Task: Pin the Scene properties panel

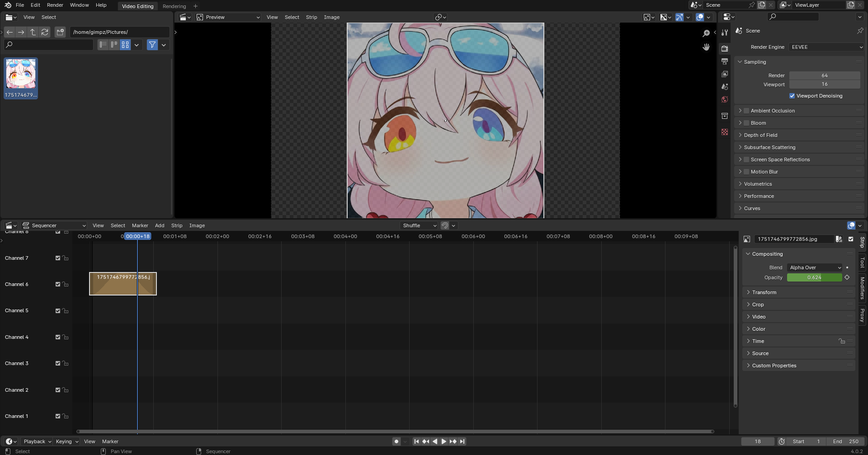Action: pyautogui.click(x=860, y=31)
